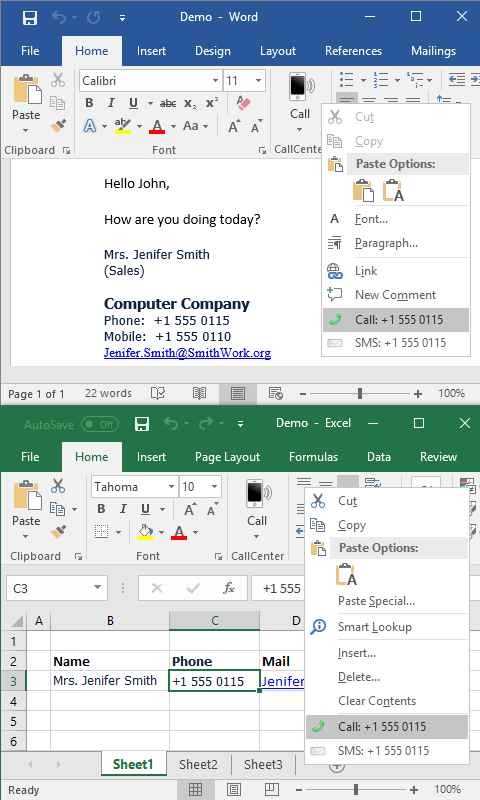Click Jenifer mail link in Excel cell D3
The width and height of the screenshot is (480, 800).
283,681
